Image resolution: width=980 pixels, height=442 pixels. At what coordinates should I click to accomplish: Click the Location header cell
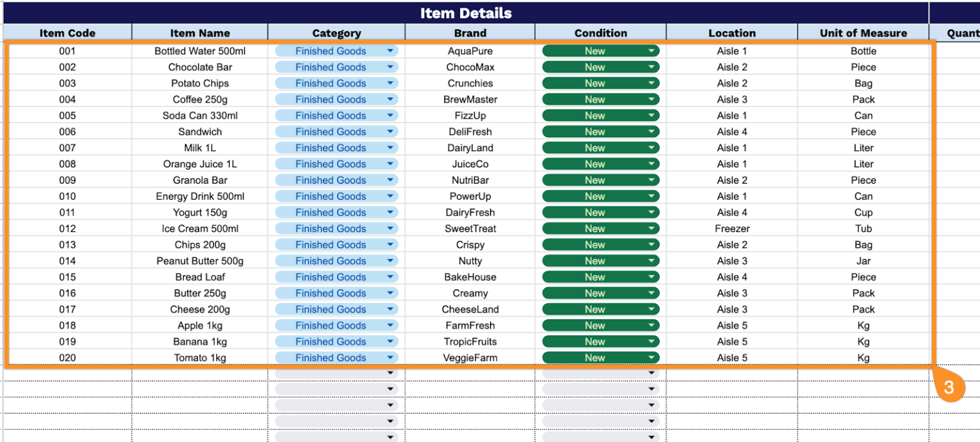(731, 33)
